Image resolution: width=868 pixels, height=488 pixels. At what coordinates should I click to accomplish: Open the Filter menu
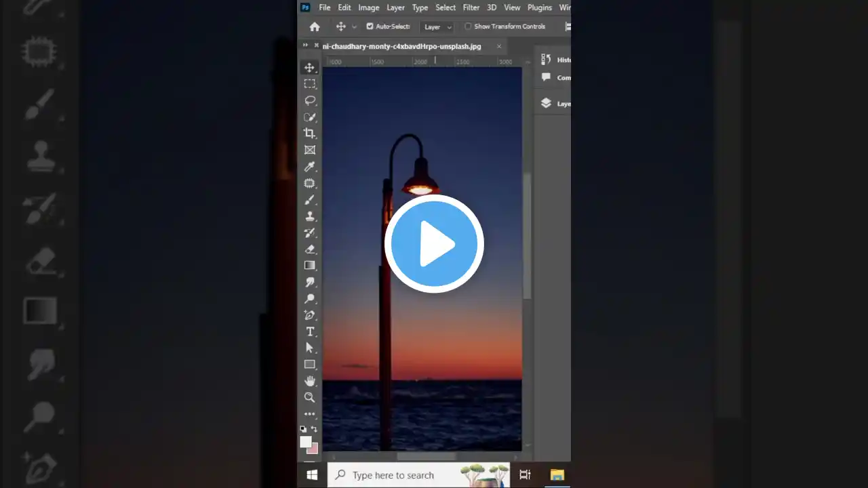[x=471, y=7]
